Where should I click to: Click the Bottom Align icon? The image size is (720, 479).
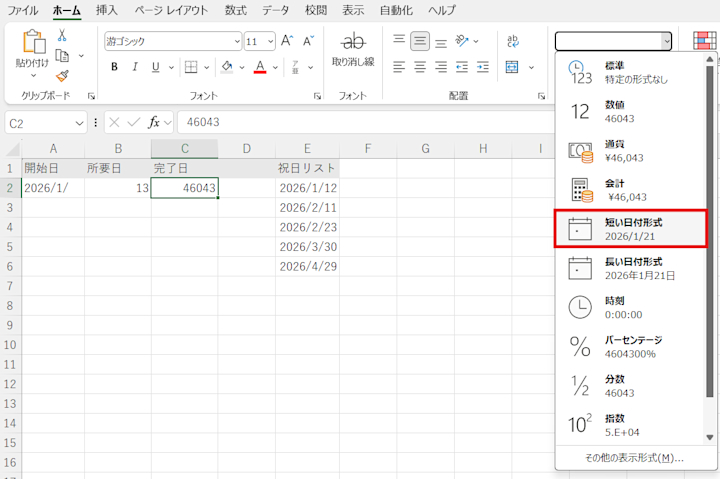pyautogui.click(x=441, y=43)
